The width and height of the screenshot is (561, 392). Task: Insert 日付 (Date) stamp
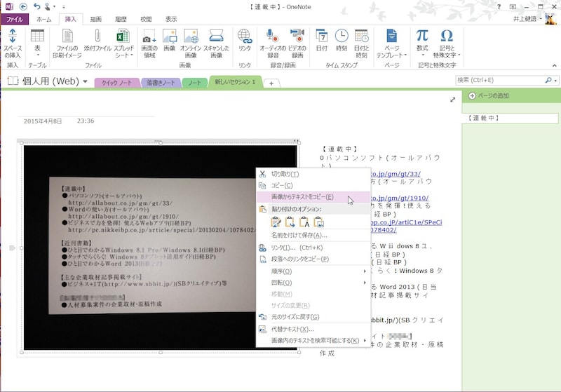322,40
